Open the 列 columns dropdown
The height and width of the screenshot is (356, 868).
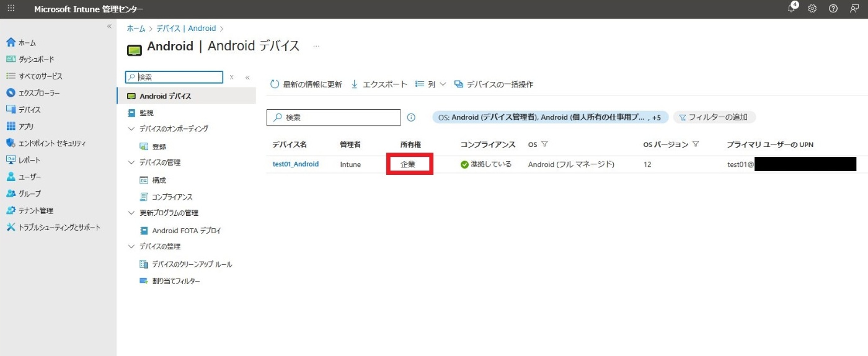point(431,84)
